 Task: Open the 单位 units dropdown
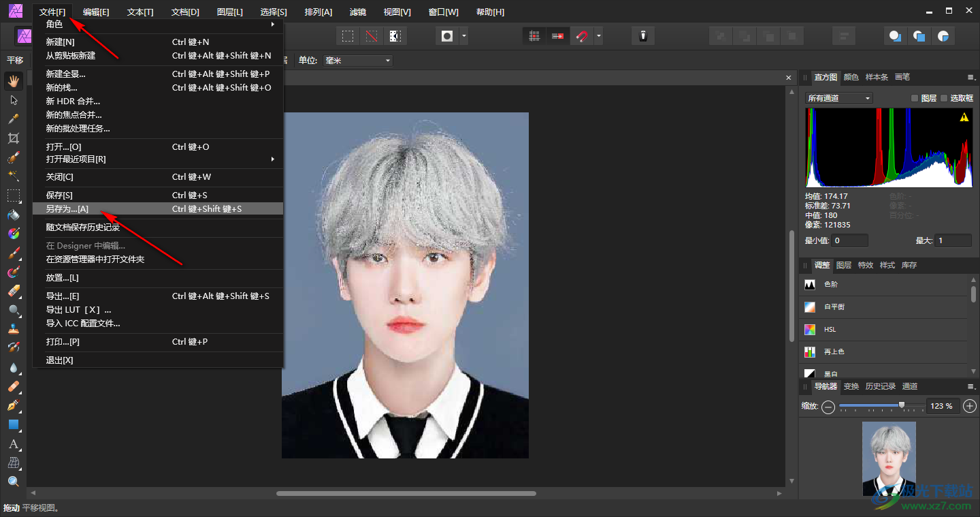point(358,61)
